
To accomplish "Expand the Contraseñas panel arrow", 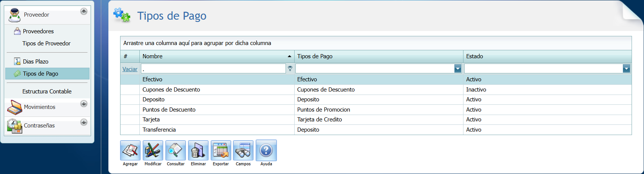I will [x=84, y=122].
